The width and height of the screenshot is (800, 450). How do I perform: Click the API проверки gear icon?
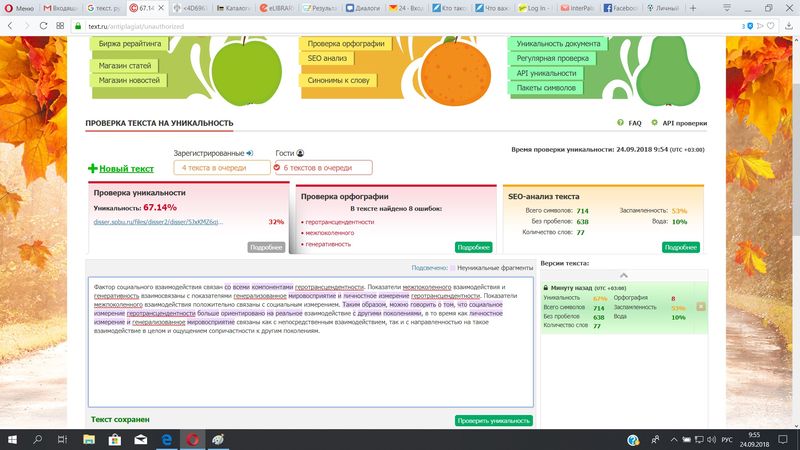point(655,123)
